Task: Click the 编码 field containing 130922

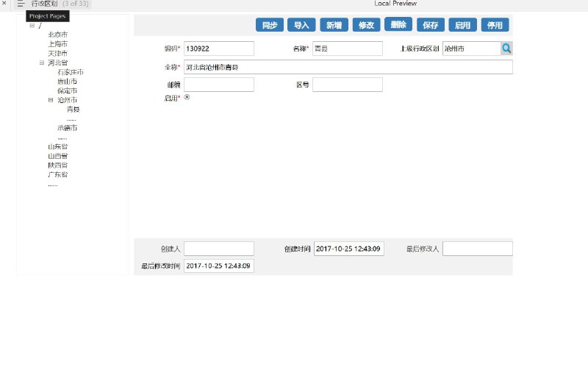Action: [x=219, y=49]
